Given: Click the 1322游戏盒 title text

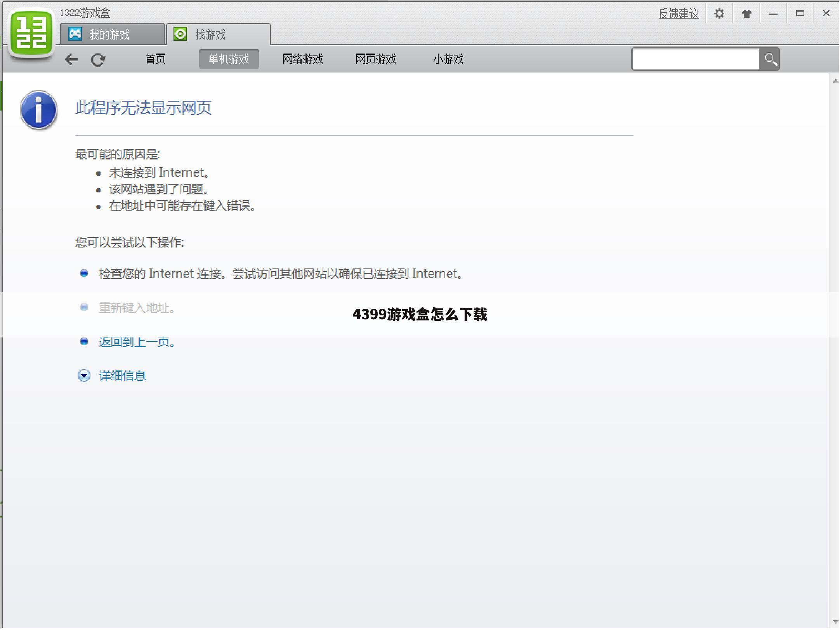Looking at the screenshot, I should tap(85, 13).
